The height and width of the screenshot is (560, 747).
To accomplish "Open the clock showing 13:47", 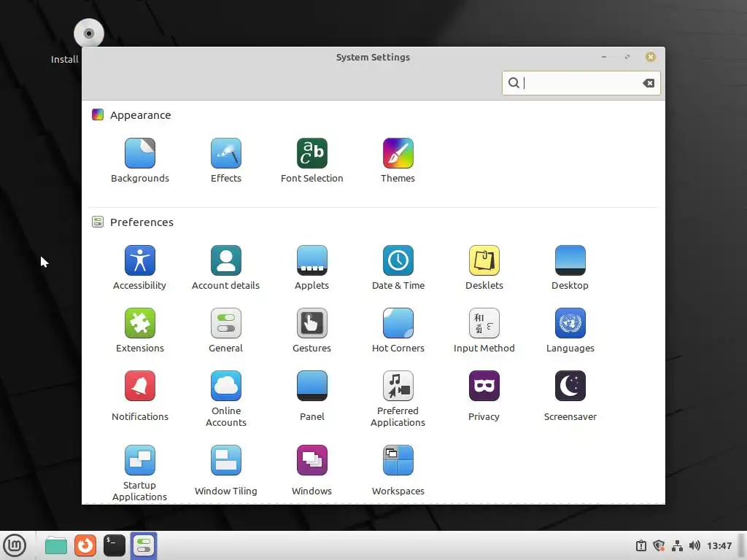I will click(719, 545).
